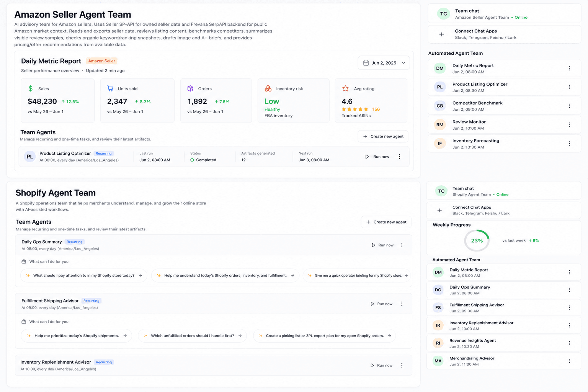Viewport: 588px width, 392px height.
Task: Select prompt 'What should I pay attention to'
Action: tap(84, 276)
